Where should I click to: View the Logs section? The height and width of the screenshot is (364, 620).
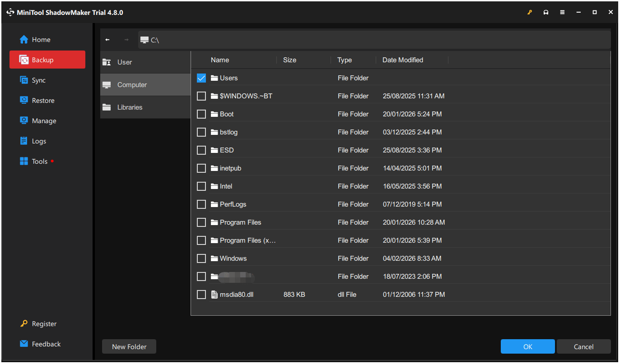(38, 141)
